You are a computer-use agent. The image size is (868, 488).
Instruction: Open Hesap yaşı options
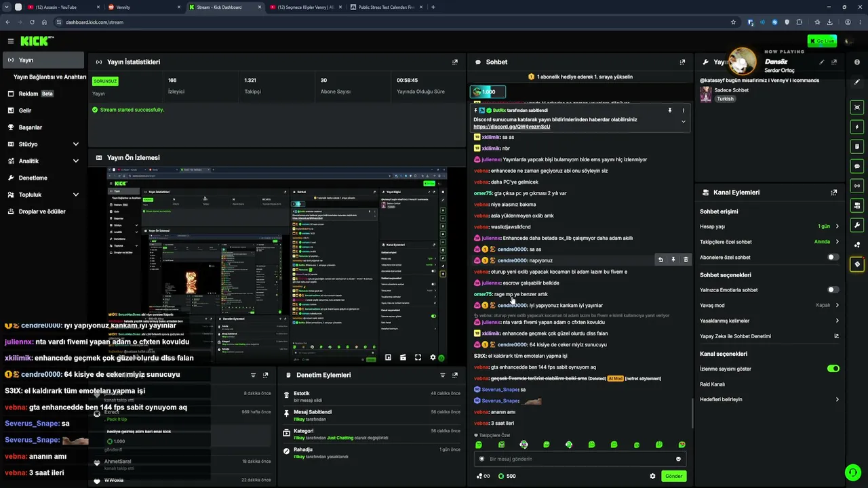pos(769,226)
